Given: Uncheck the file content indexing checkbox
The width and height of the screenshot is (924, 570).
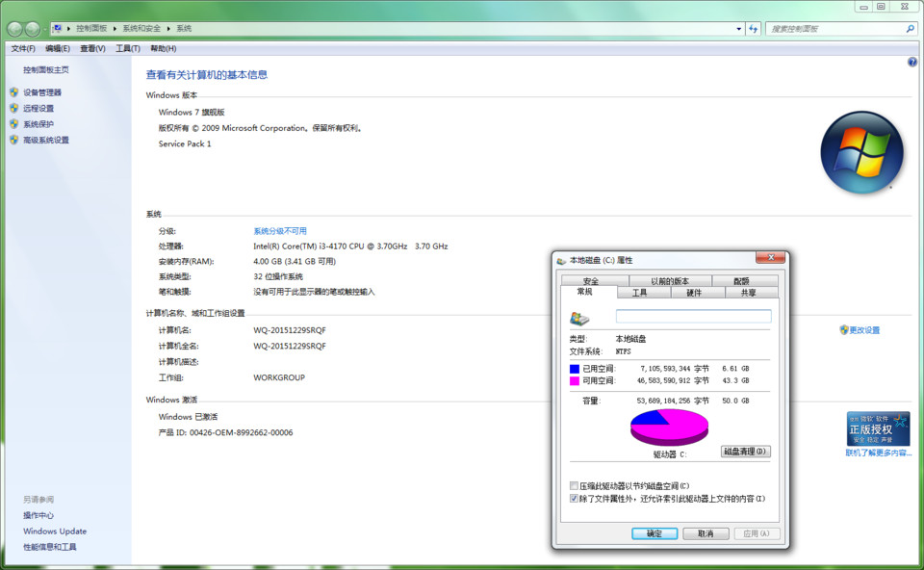Looking at the screenshot, I should (575, 499).
